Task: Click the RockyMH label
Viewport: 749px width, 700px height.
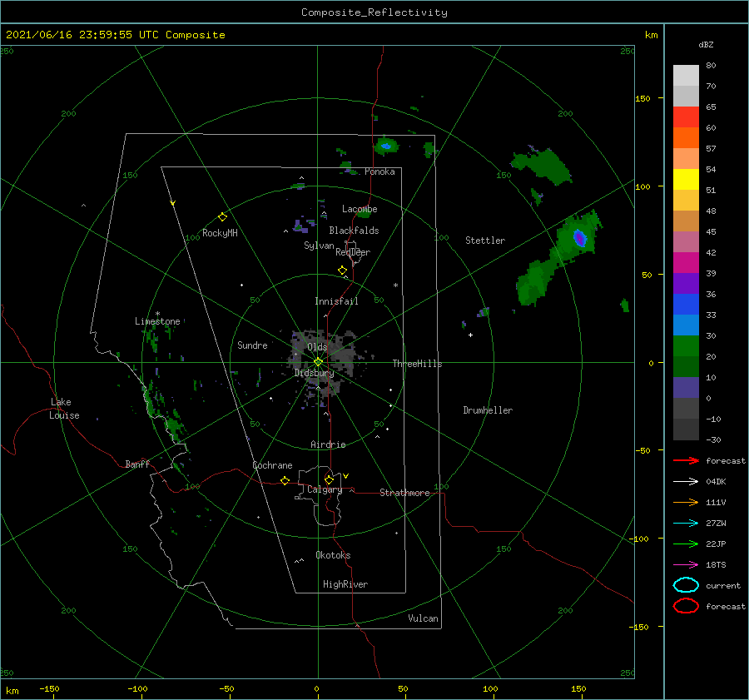Action: tap(220, 233)
